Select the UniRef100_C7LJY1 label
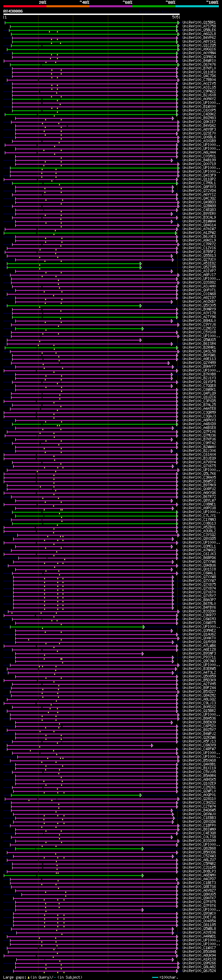This screenshot has width=222, height=980. (199, 516)
